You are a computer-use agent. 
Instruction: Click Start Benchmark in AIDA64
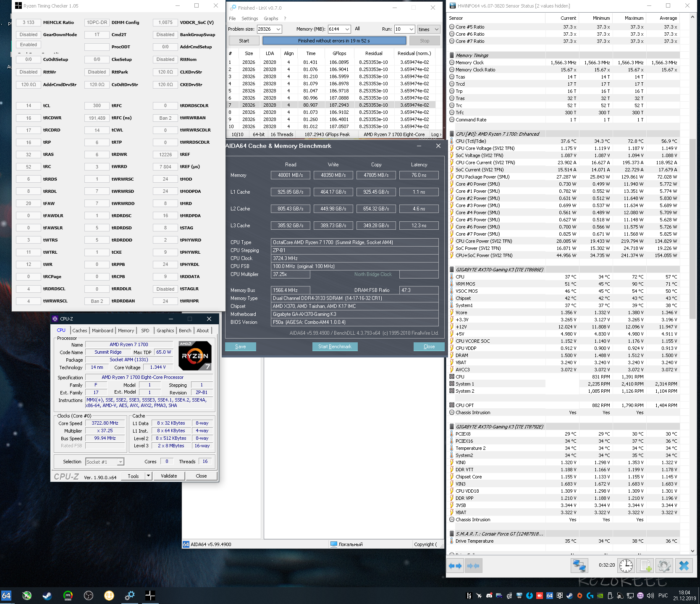(x=335, y=347)
